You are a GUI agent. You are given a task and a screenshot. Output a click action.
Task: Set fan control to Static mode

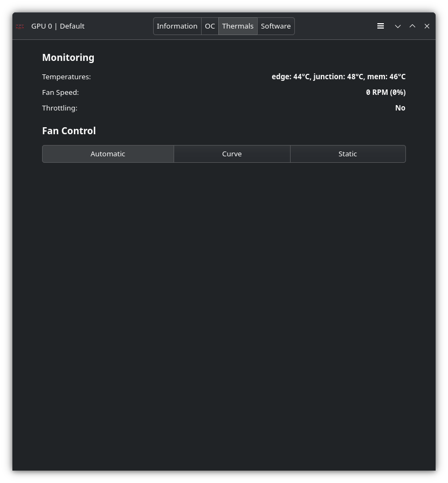coord(348,154)
